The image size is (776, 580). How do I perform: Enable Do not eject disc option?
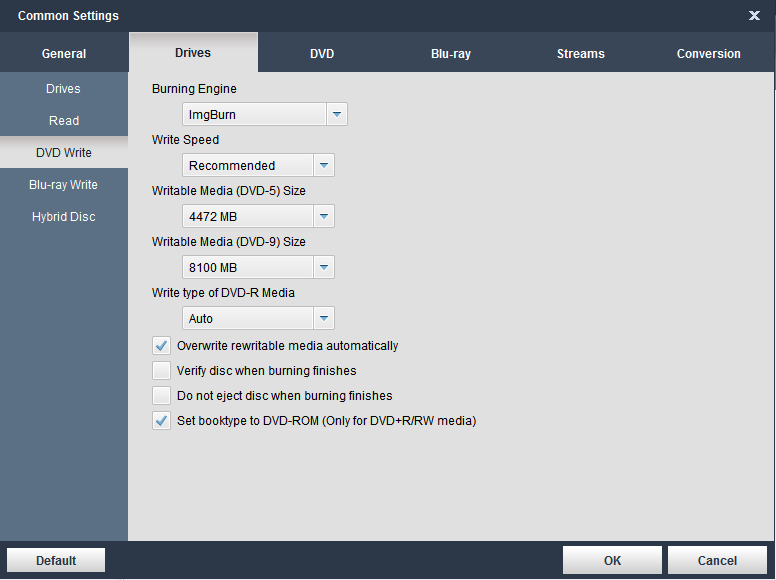pos(161,395)
